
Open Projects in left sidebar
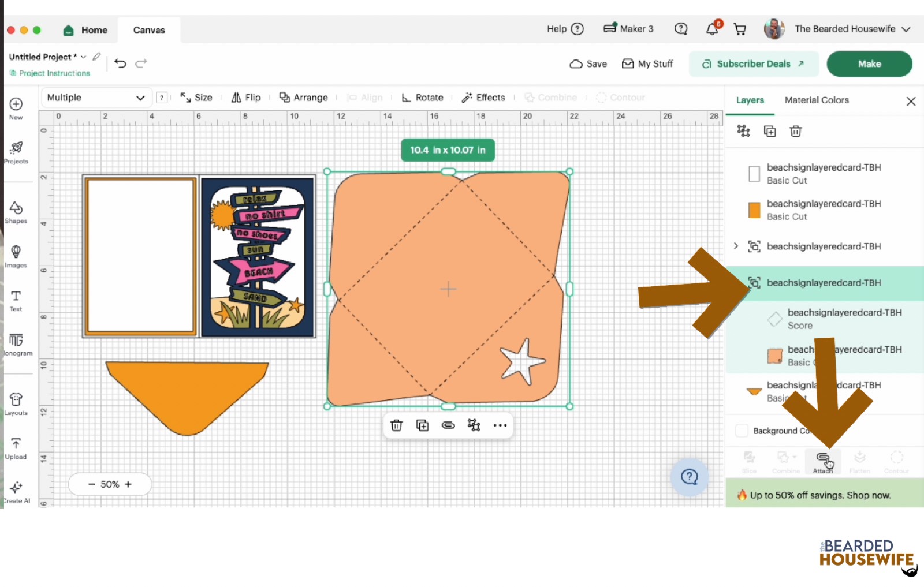(x=16, y=152)
